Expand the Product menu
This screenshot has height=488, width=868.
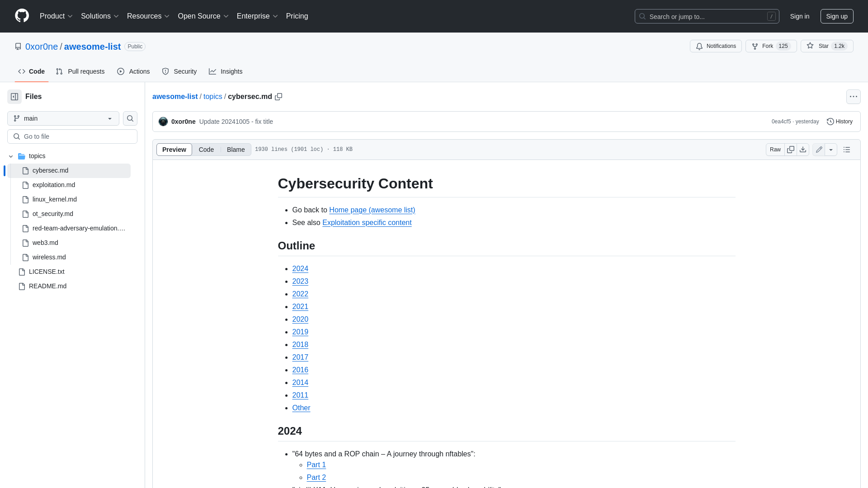(56, 16)
